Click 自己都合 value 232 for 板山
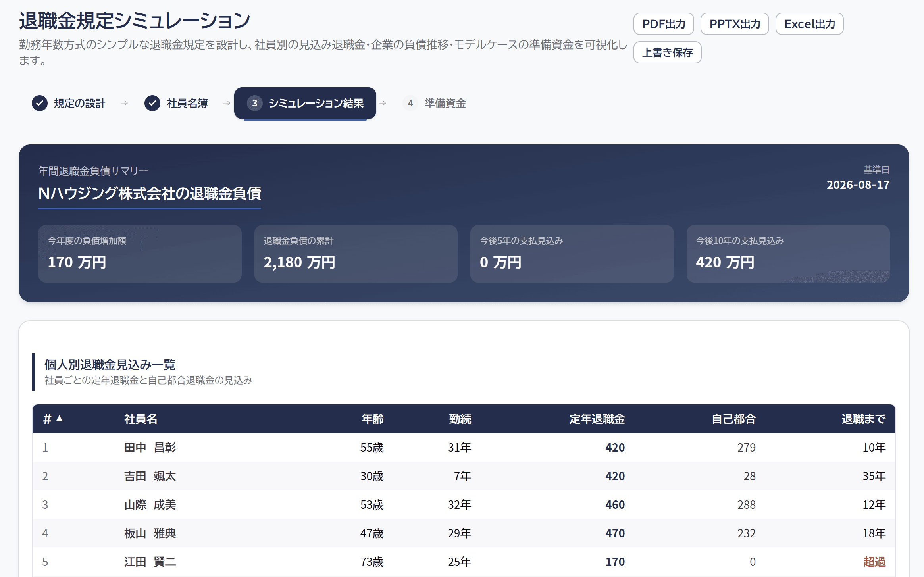Viewport: 924px width, 577px height. point(747,533)
